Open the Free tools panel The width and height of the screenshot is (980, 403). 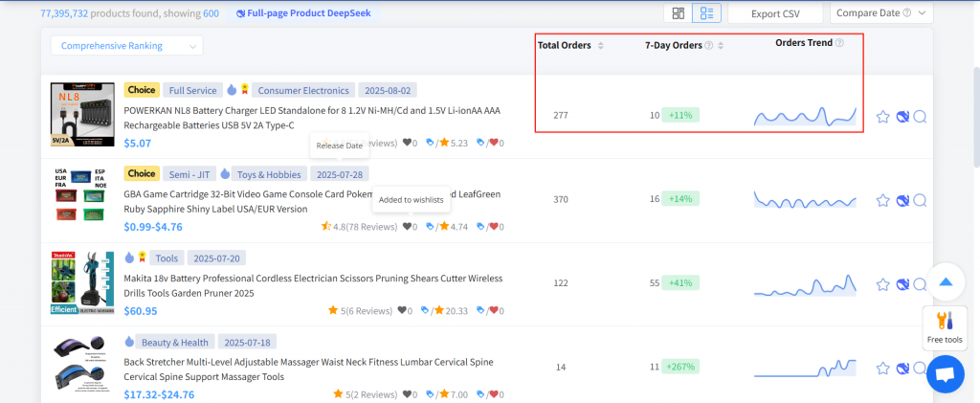(x=945, y=326)
